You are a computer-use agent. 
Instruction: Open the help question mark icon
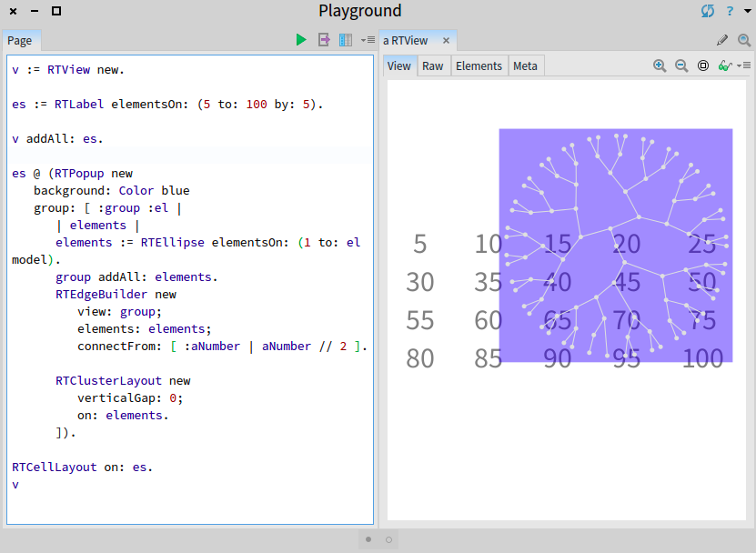coord(730,11)
